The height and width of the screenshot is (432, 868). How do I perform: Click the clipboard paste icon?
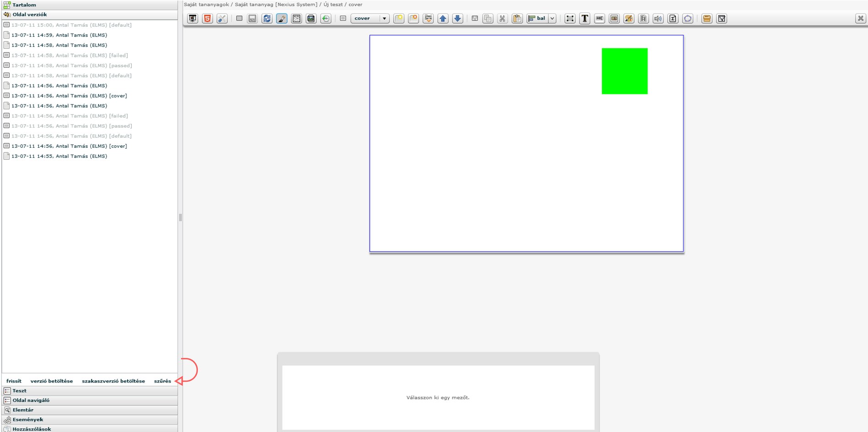click(517, 19)
